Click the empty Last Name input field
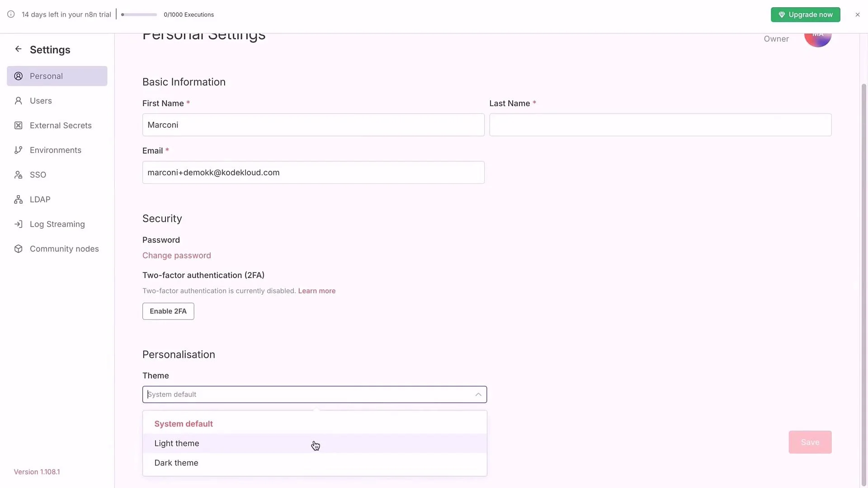 (x=660, y=125)
